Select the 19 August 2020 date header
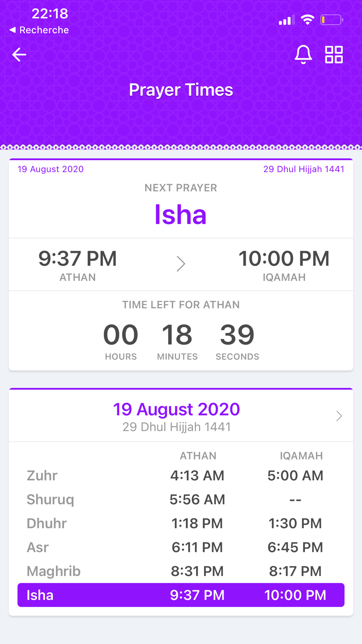Screen dimensions: 362x644 (x=176, y=409)
